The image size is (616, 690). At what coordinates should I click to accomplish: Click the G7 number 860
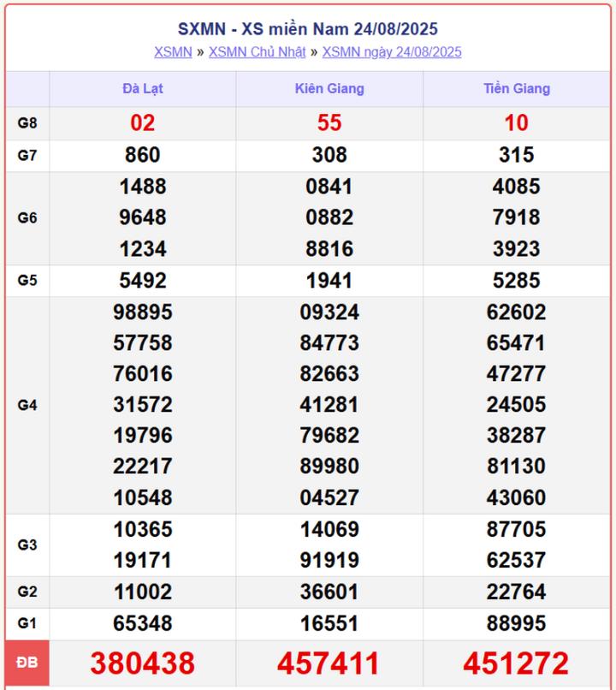[x=143, y=155]
